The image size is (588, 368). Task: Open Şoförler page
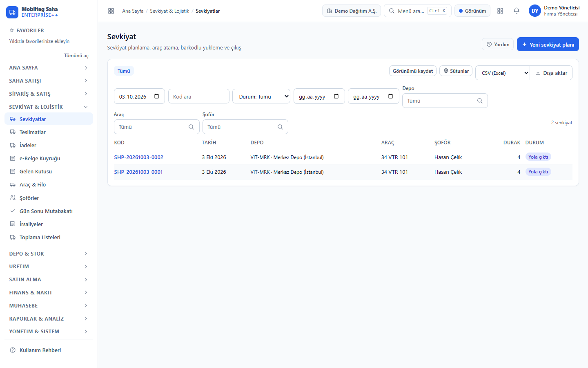tap(49, 198)
